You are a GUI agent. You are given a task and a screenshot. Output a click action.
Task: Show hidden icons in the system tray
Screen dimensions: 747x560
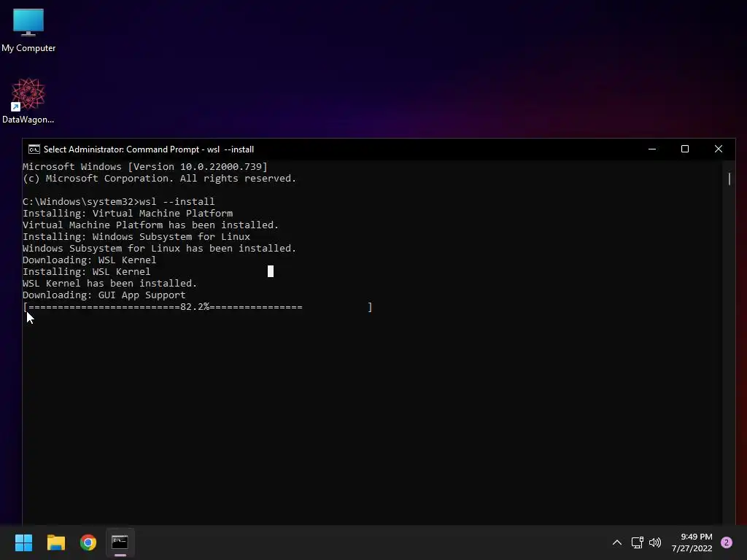coord(617,542)
